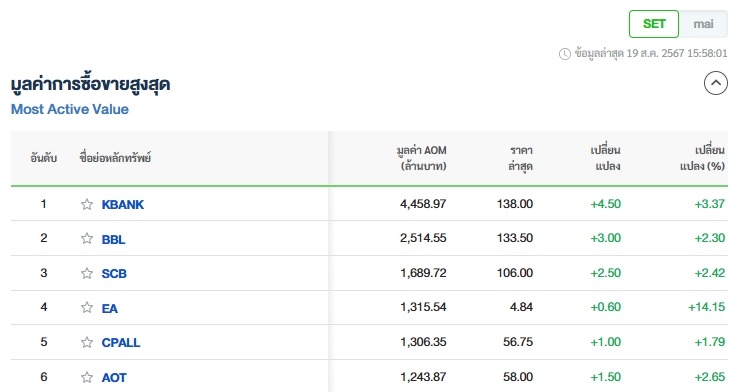The width and height of the screenshot is (737, 392).
Task: Select BBL percent change +2.30
Action: (710, 238)
